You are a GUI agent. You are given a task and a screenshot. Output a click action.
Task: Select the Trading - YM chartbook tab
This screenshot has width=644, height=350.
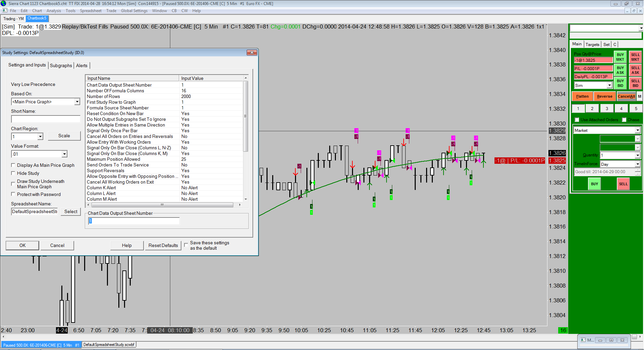[13, 18]
